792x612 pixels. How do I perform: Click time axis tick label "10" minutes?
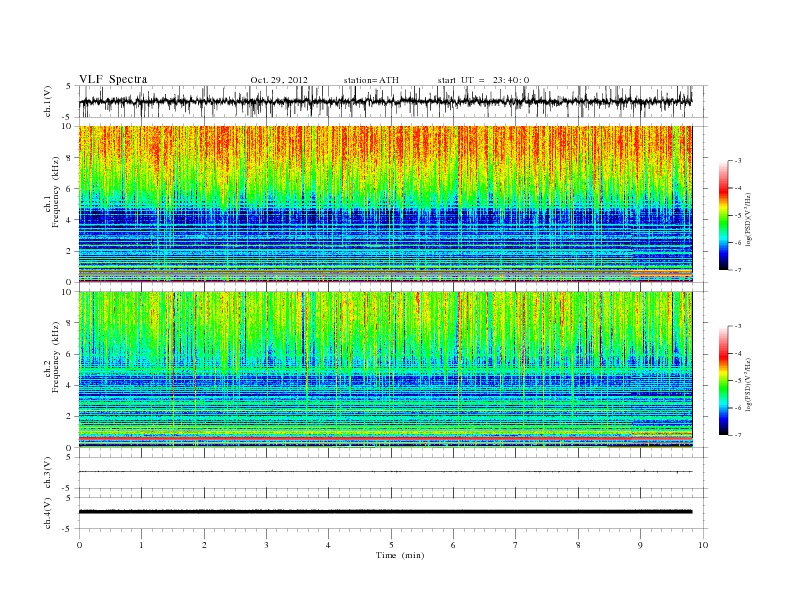(x=703, y=545)
